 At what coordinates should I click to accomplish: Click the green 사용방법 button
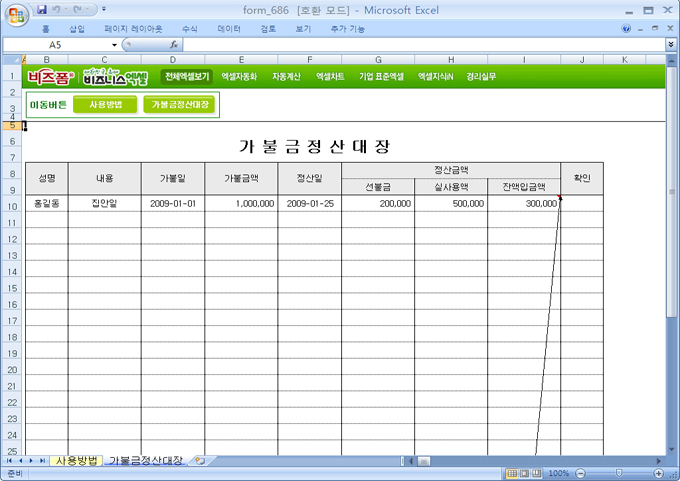(x=105, y=104)
